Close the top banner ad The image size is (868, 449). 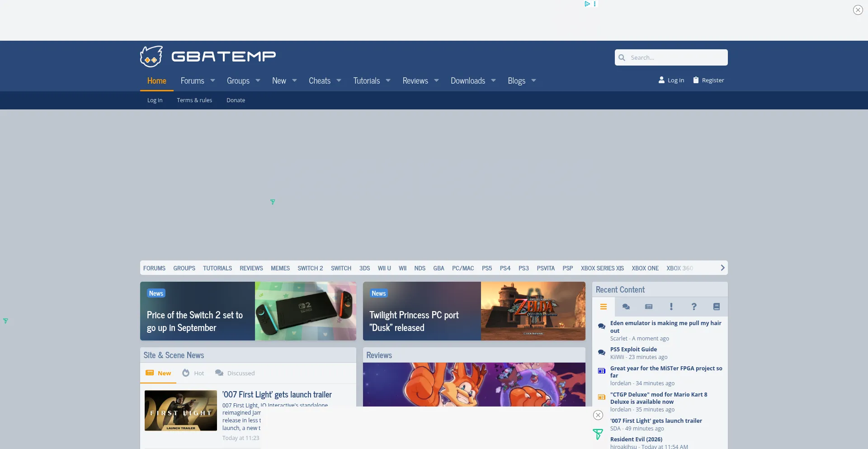tap(858, 10)
